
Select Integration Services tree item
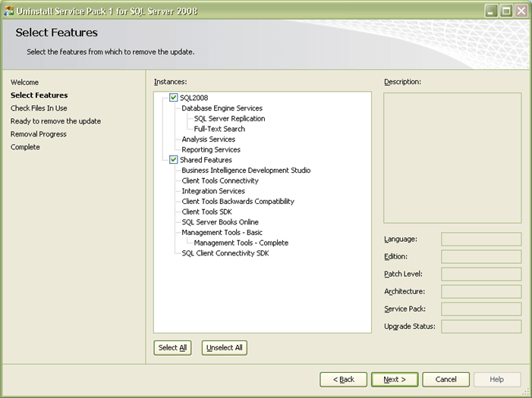click(213, 191)
